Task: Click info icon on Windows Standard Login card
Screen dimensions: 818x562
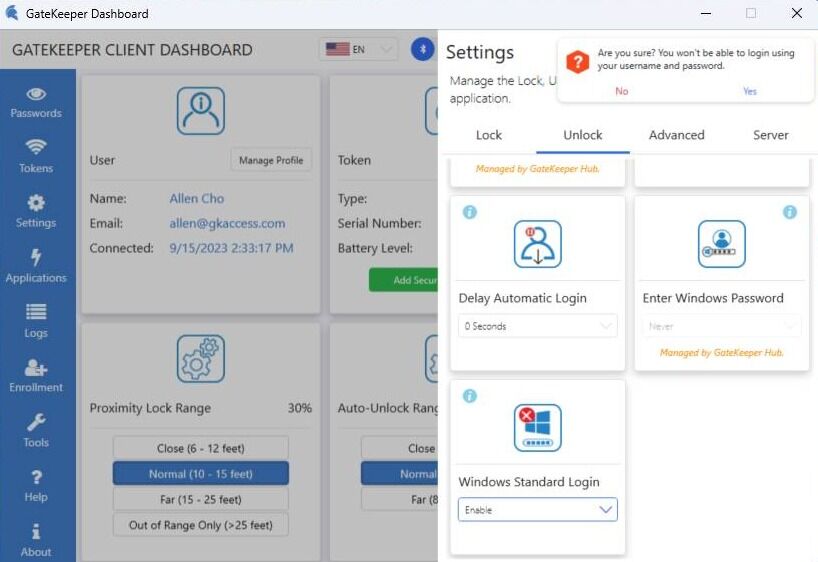Action: click(x=470, y=396)
